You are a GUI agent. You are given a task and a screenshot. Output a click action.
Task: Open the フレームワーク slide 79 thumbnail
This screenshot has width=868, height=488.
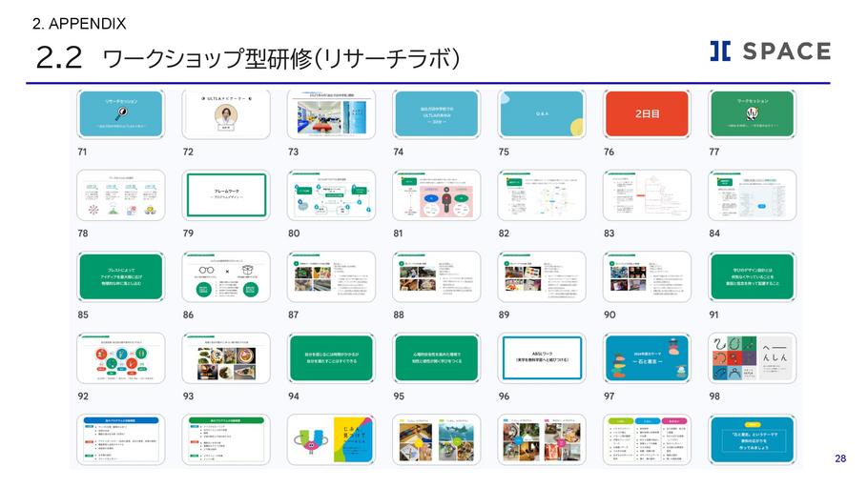tap(226, 194)
